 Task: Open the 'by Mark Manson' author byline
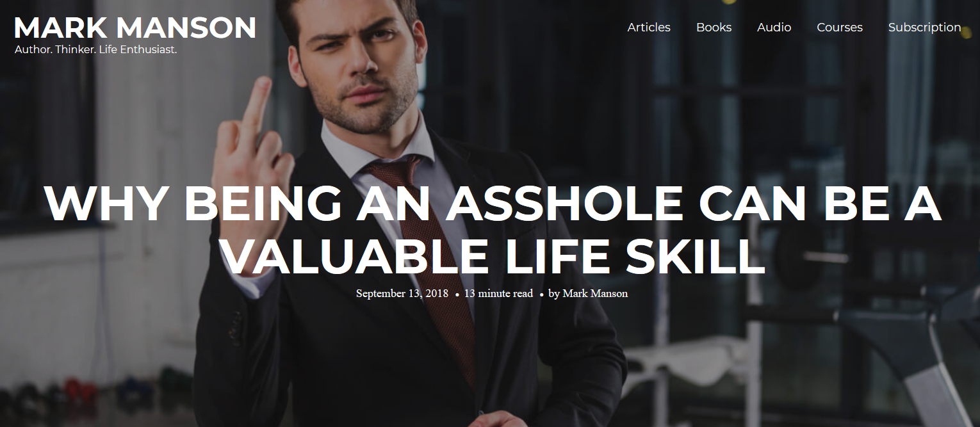(588, 293)
